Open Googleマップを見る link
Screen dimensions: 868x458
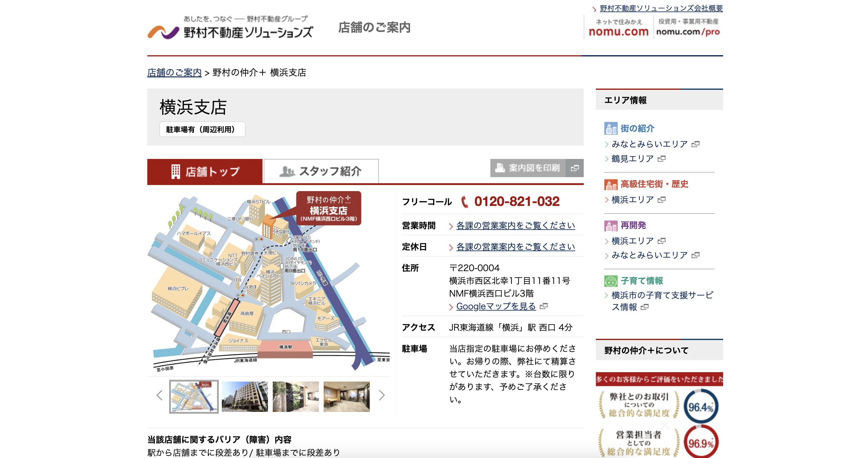[496, 306]
